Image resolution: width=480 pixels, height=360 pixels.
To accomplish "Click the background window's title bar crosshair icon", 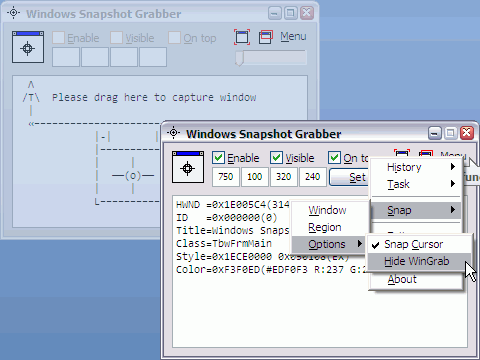I will (14, 13).
